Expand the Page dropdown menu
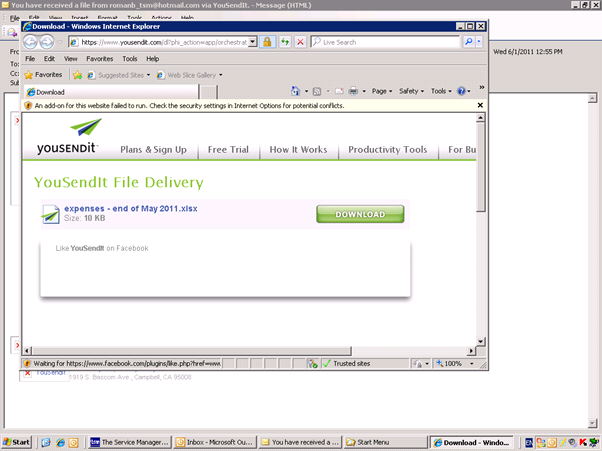The image size is (602, 451). (381, 91)
